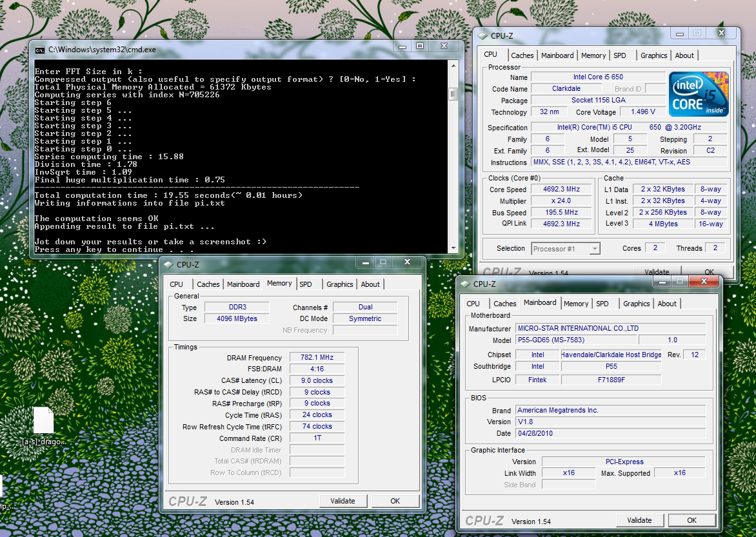Screen dimensions: 756x537
Task: Click the Dual channels field
Action: 365,307
